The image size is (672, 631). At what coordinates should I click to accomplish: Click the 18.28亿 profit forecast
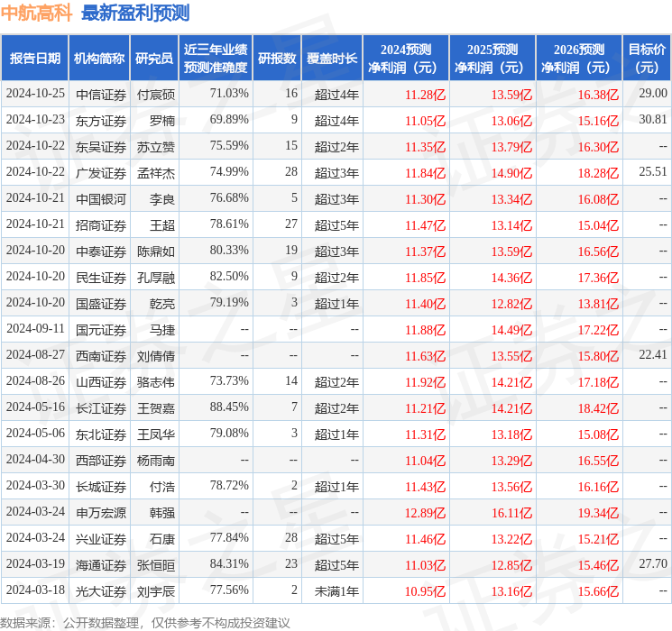(598, 173)
